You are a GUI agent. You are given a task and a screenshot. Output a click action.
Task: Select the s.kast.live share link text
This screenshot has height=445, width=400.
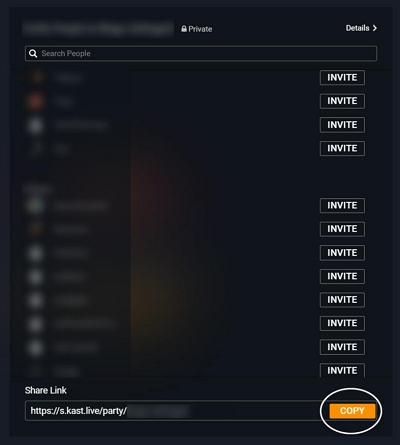tap(78, 411)
